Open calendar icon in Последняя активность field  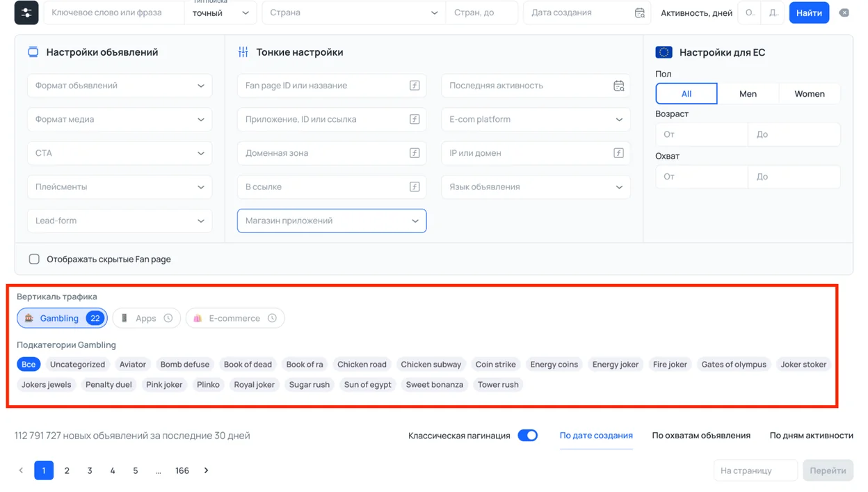point(618,86)
